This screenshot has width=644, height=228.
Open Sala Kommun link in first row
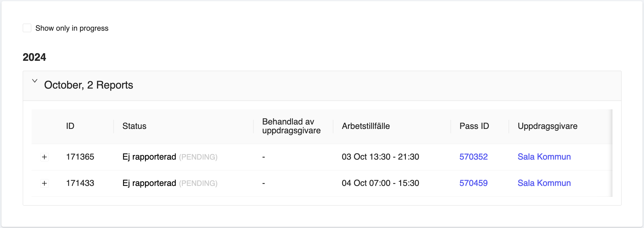click(544, 157)
